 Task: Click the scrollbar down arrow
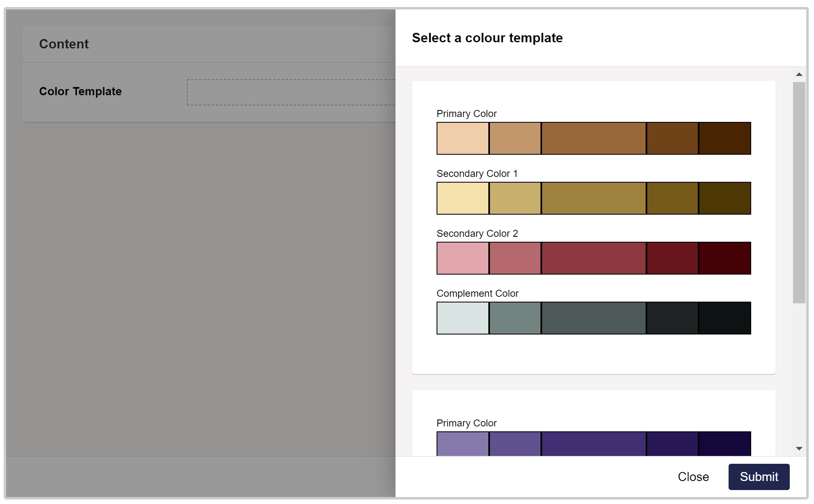tap(799, 449)
